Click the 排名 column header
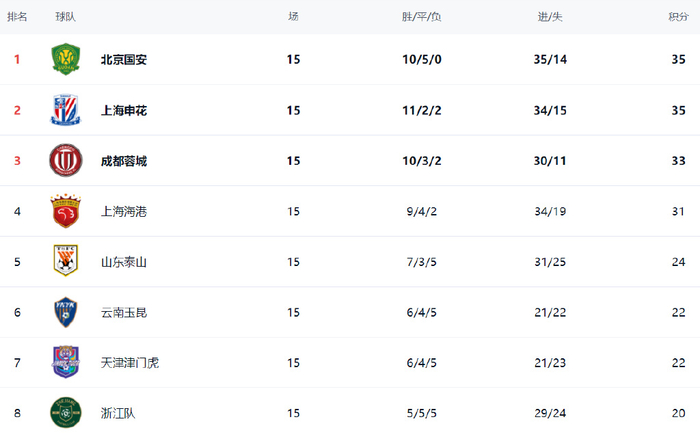Viewport: 700px width, 437px height. [17, 16]
